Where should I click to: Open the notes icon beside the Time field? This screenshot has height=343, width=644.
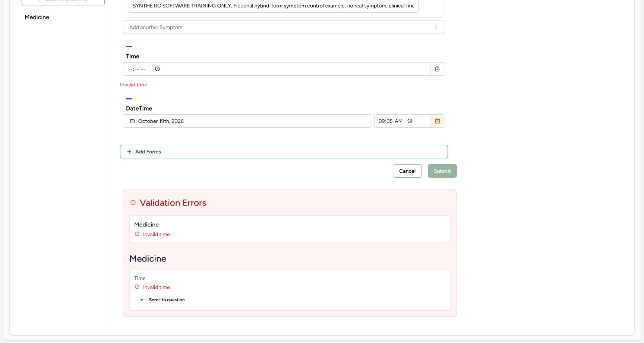point(438,69)
